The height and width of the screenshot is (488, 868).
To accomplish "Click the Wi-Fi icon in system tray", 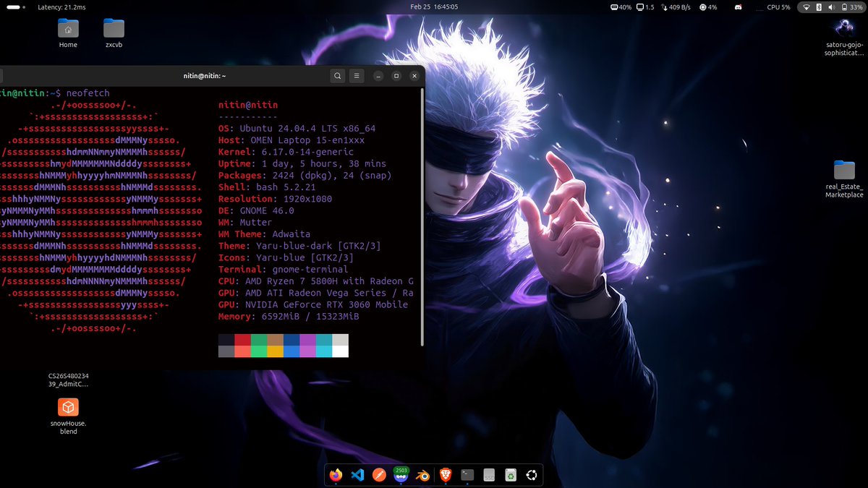I will coord(807,7).
